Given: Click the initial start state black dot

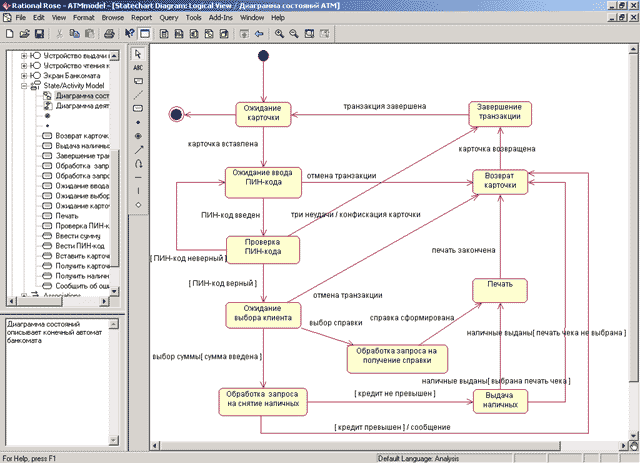Looking at the screenshot, I should [263, 56].
